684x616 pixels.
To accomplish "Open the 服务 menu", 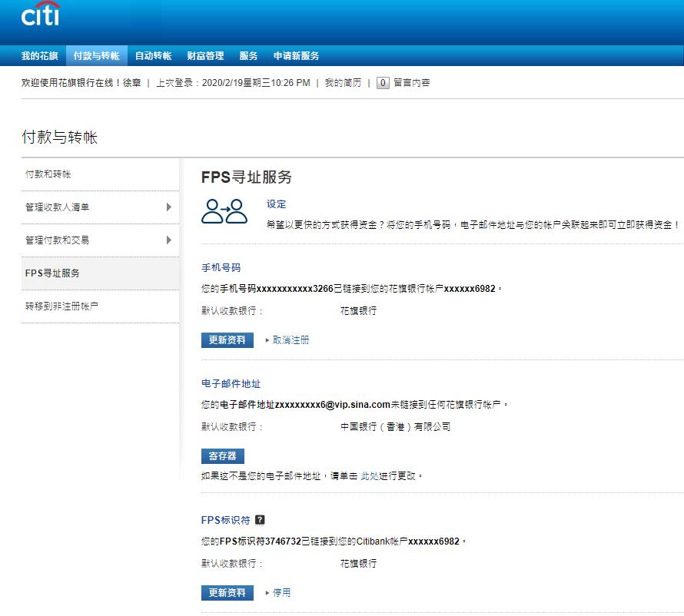I will tap(249, 56).
